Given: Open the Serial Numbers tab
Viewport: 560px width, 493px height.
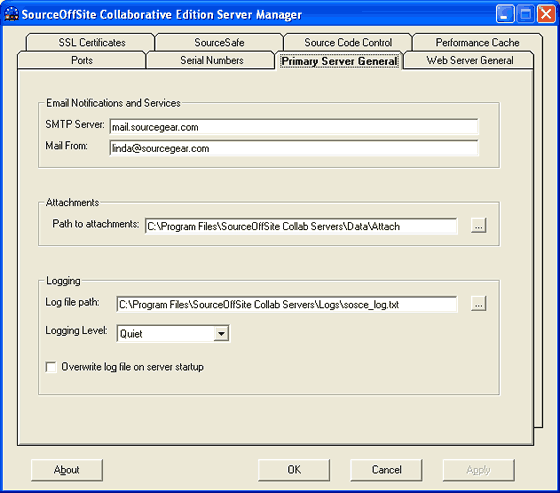Looking at the screenshot, I should click(211, 60).
